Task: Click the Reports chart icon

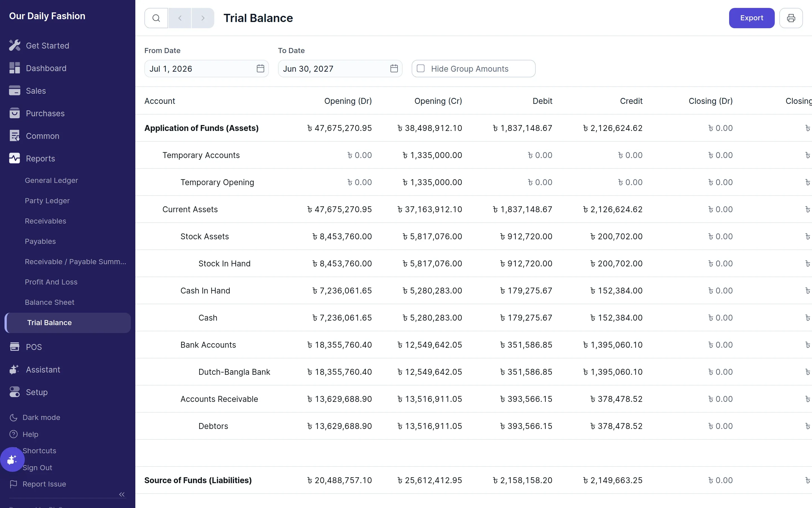Action: 14,158
